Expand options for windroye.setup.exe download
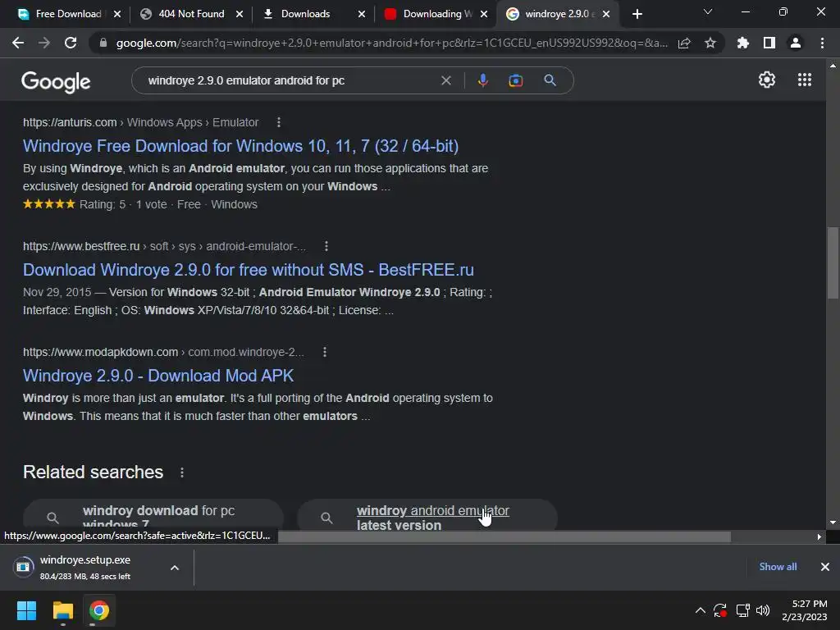The image size is (840, 630). click(x=175, y=568)
